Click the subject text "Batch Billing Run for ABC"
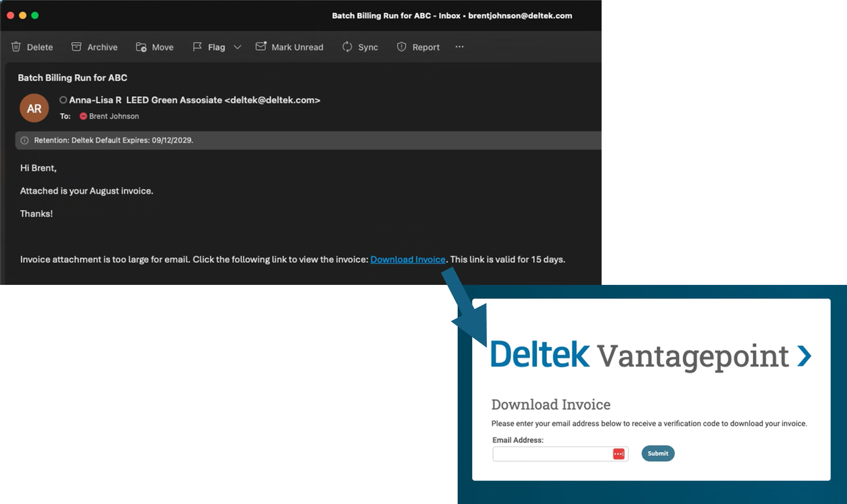 (x=73, y=78)
